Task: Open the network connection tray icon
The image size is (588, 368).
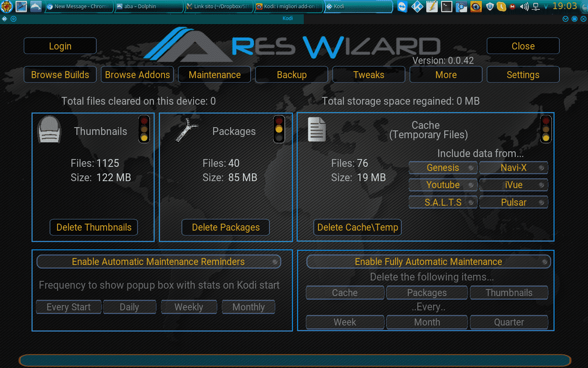Action: [x=536, y=7]
